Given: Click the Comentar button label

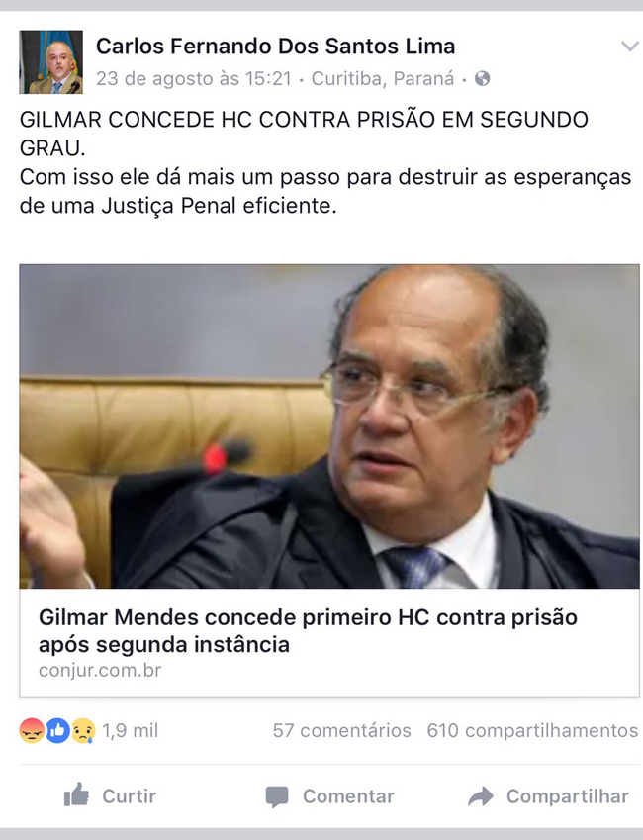Looking at the screenshot, I should 348,796.
